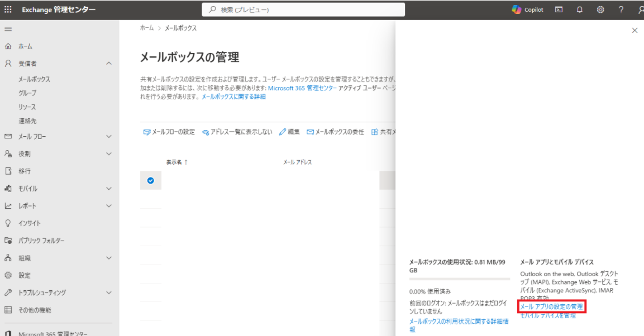Click the レポート chart icon
The width and height of the screenshot is (644, 336).
pos(8,205)
